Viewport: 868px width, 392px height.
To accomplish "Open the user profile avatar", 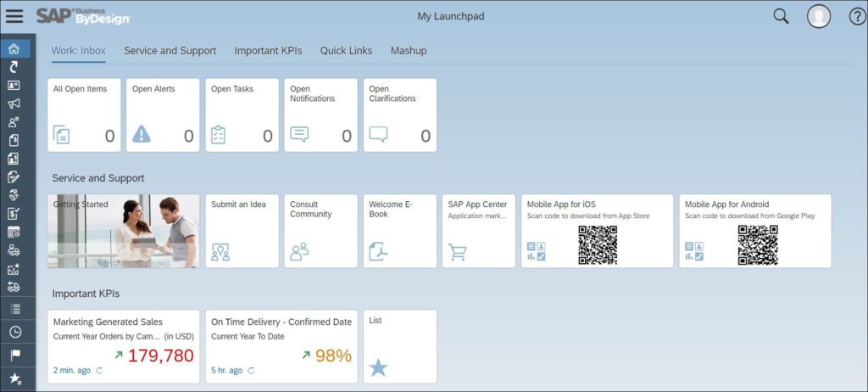I will [818, 17].
